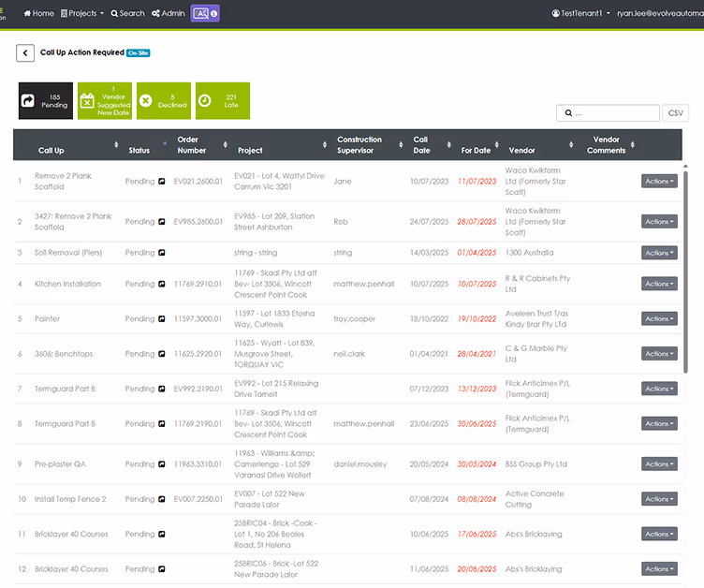This screenshot has height=588, width=704.
Task: Go to Home in the navbar
Action: pyautogui.click(x=38, y=13)
